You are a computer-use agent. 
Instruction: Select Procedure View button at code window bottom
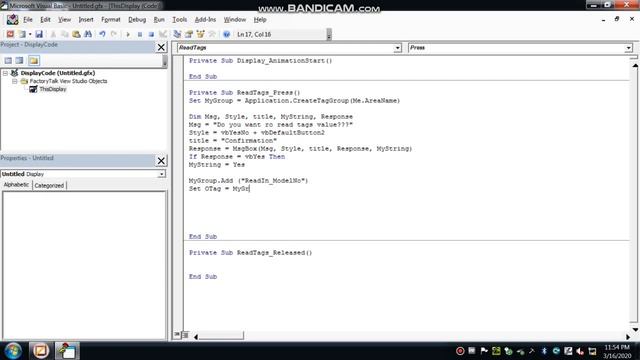coord(177,335)
